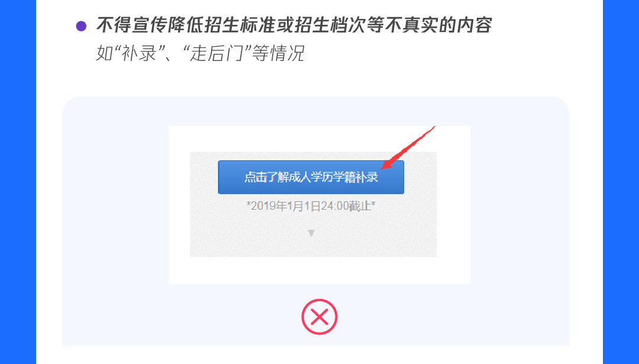Click the left blue page border strip
This screenshot has height=364, width=639.
(18, 182)
